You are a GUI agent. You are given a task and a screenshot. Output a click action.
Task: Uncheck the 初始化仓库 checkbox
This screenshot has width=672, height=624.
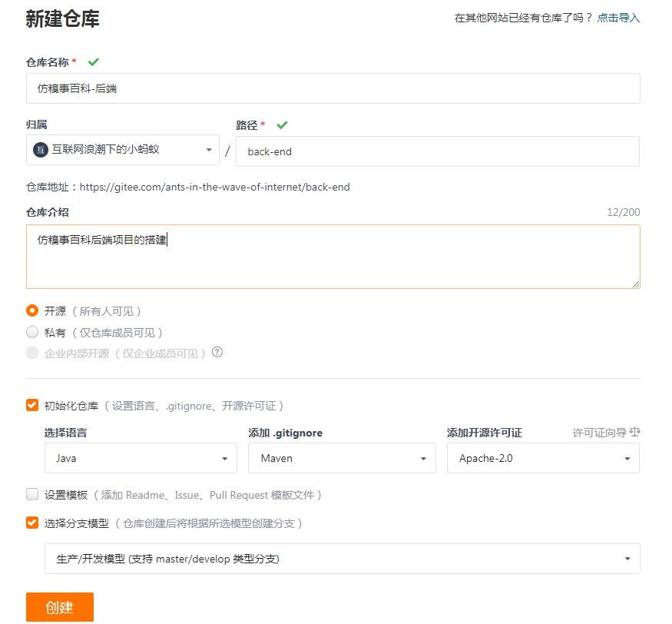coord(32,405)
